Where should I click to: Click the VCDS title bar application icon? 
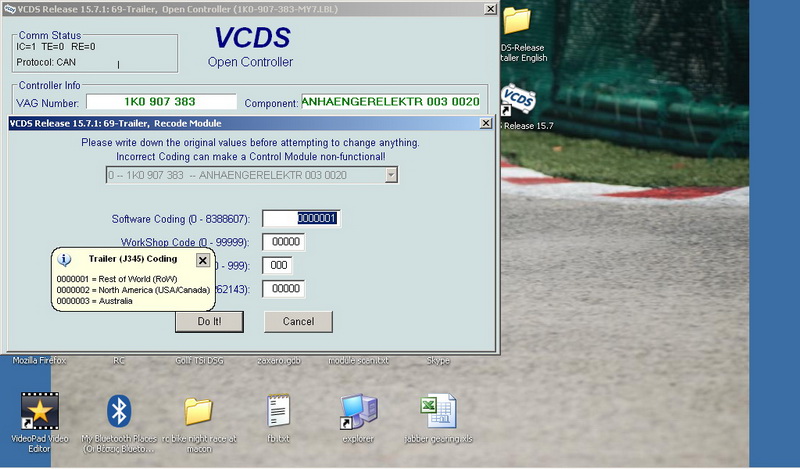[9, 9]
